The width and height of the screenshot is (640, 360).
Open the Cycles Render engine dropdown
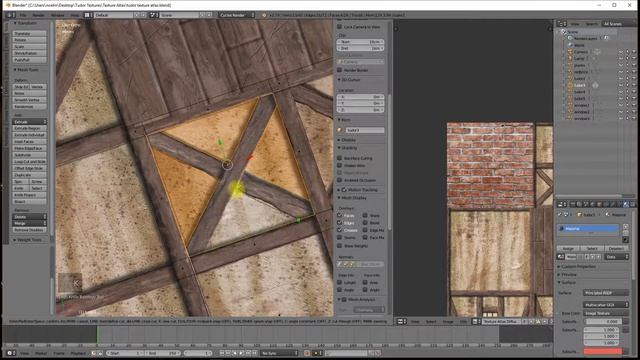pyautogui.click(x=237, y=15)
